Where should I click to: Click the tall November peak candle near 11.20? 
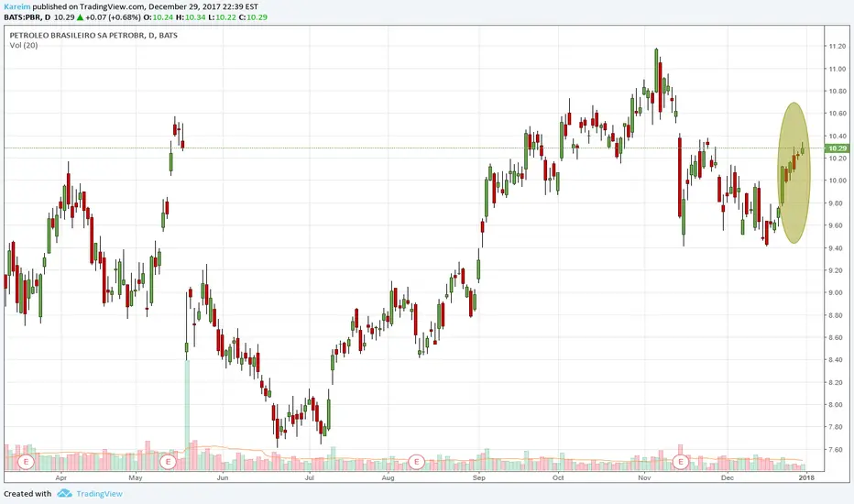click(656, 71)
